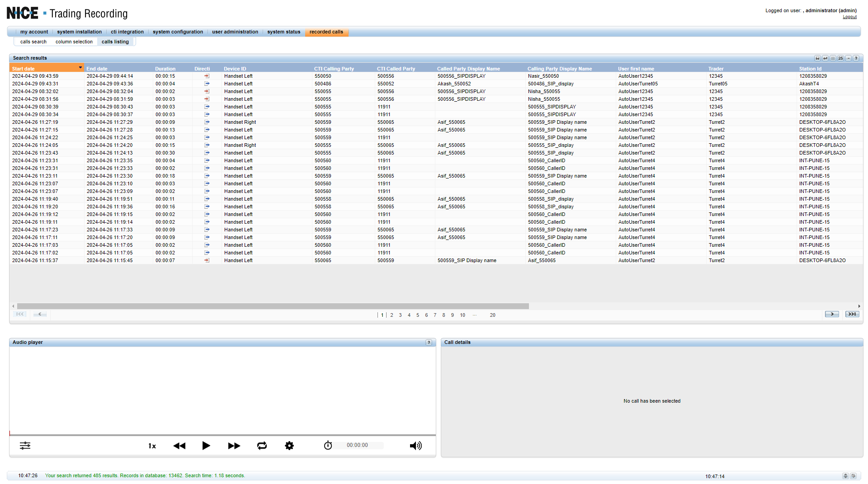Click the stopwatch timer icon
868x484 pixels.
pyautogui.click(x=328, y=446)
